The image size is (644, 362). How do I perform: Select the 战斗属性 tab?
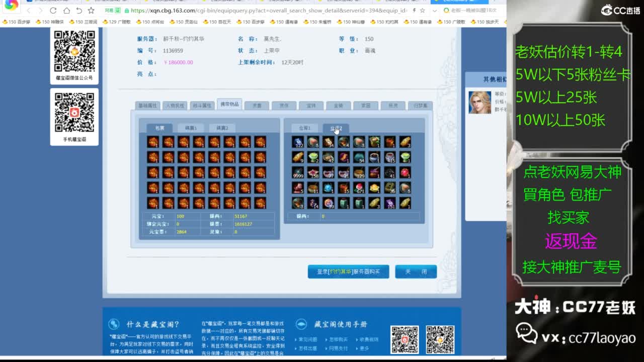click(202, 106)
